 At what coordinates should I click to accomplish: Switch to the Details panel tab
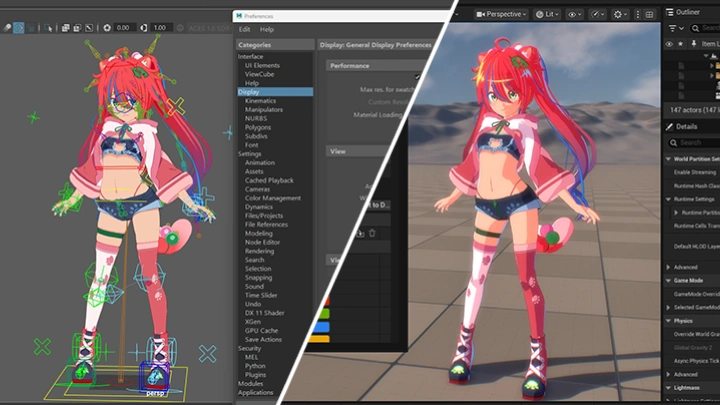681,126
